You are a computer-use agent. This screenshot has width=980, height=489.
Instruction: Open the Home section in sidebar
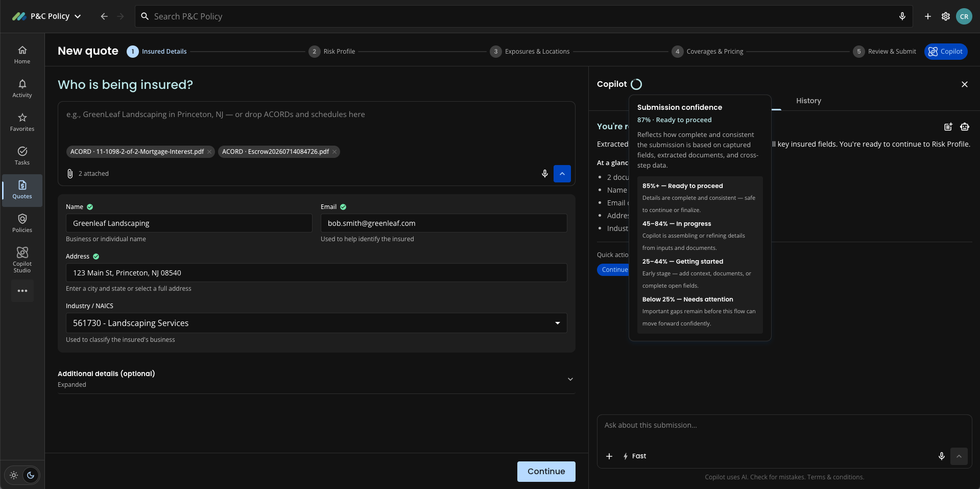[22, 55]
